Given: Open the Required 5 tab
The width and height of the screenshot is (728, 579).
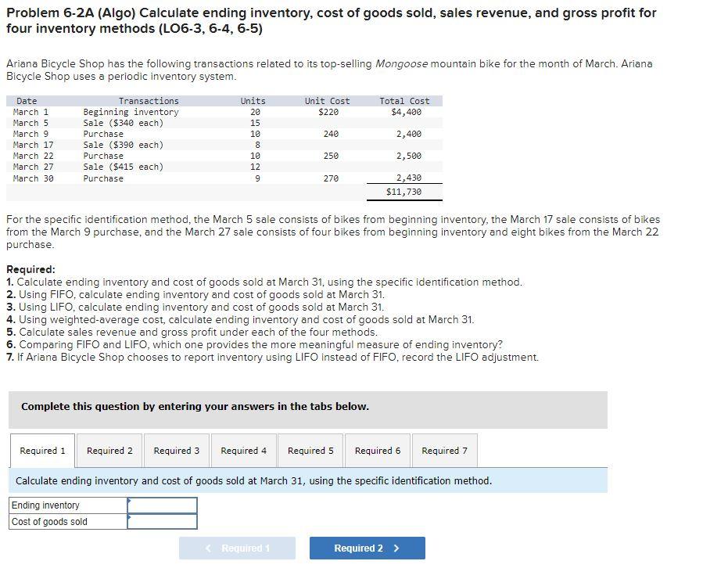Looking at the screenshot, I should [x=310, y=450].
